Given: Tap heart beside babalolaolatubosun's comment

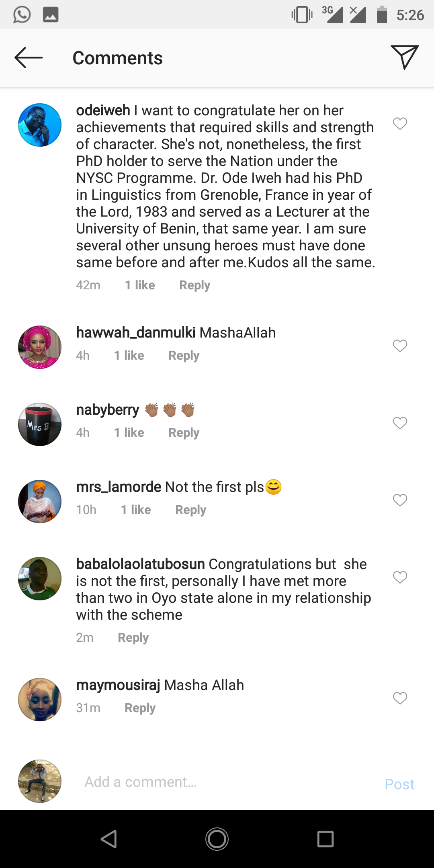Looking at the screenshot, I should coord(400,577).
